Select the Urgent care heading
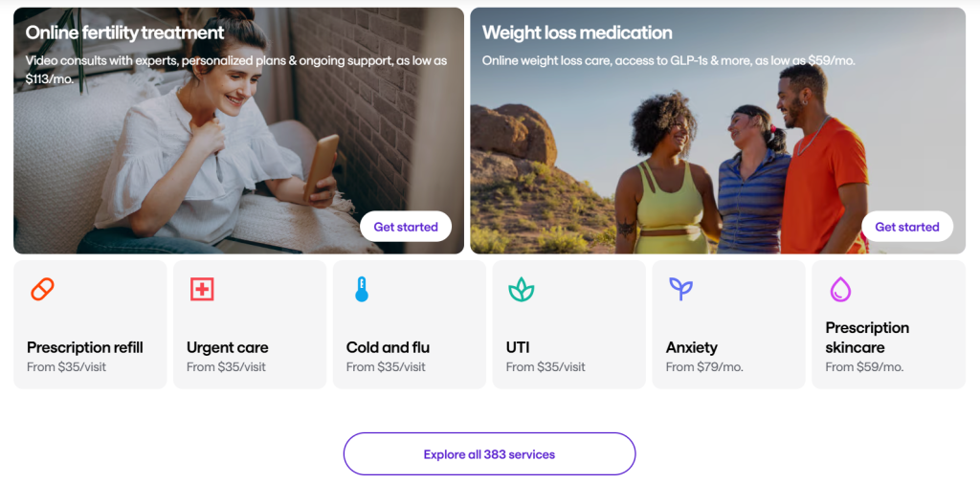This screenshot has width=980, height=484. point(228,347)
